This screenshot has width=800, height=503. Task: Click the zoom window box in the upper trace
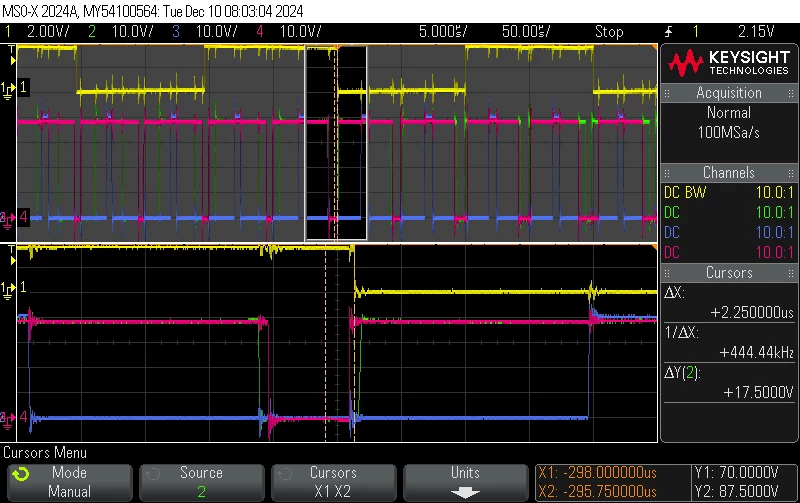pos(336,143)
